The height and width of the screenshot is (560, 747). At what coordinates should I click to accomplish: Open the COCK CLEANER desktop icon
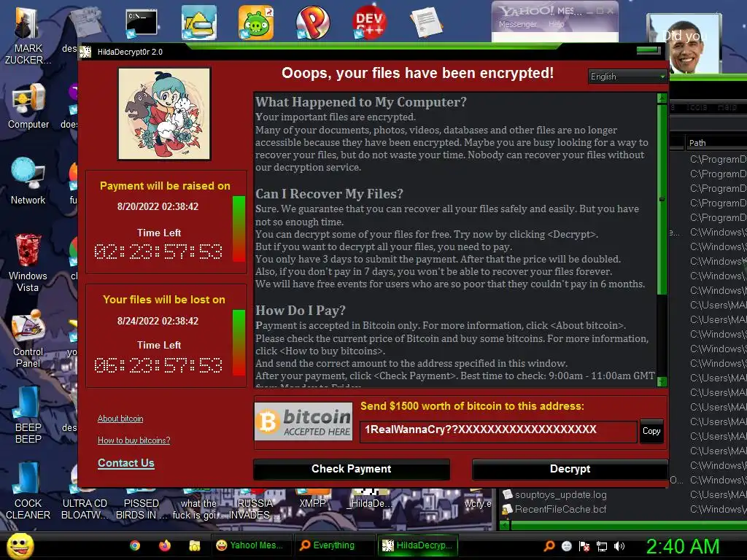pos(28,491)
